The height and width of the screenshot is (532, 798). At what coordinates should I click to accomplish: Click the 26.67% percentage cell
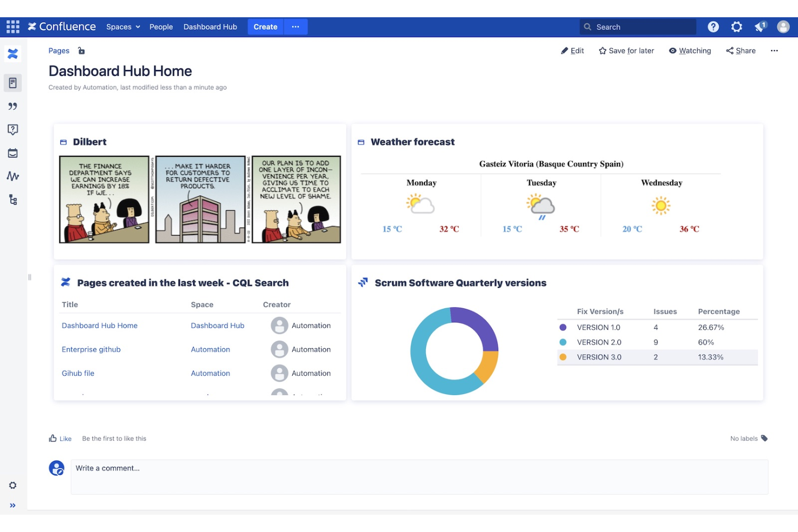click(711, 327)
